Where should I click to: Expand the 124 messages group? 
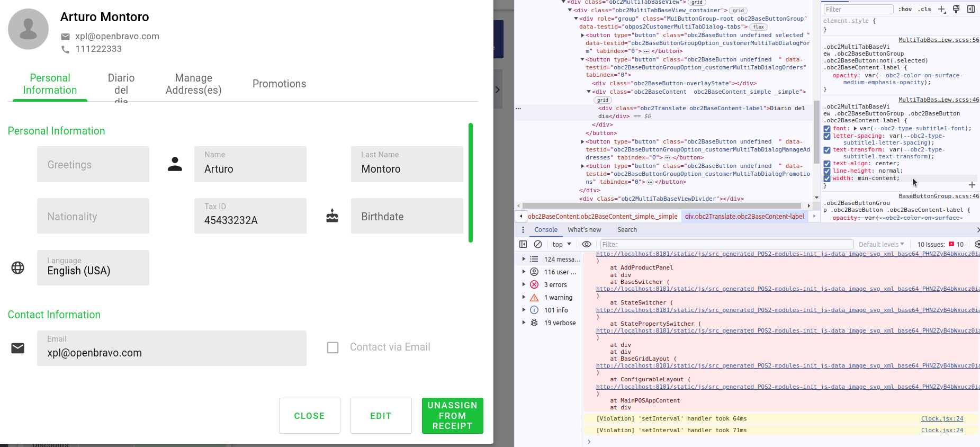524,259
